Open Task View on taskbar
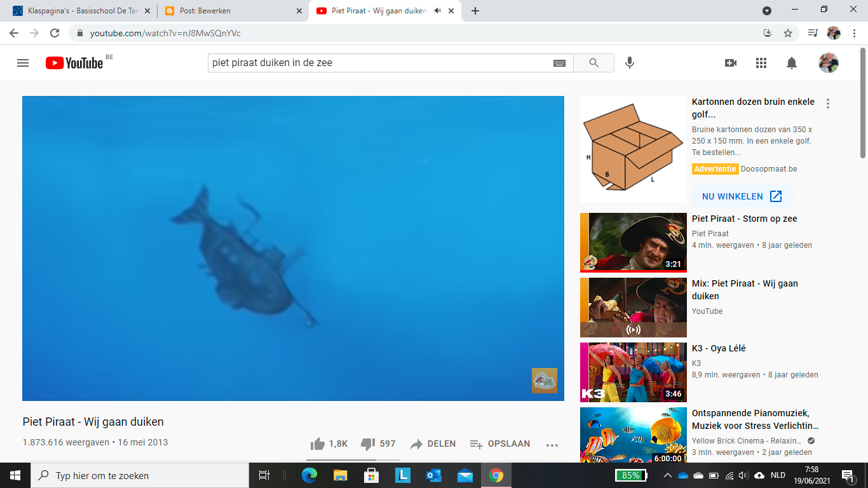The width and height of the screenshot is (868, 488). [x=264, y=475]
